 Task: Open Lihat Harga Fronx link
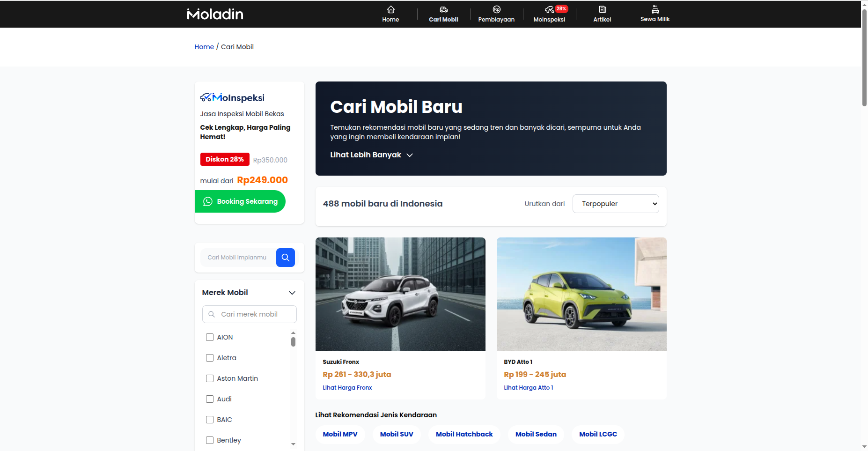click(x=347, y=388)
